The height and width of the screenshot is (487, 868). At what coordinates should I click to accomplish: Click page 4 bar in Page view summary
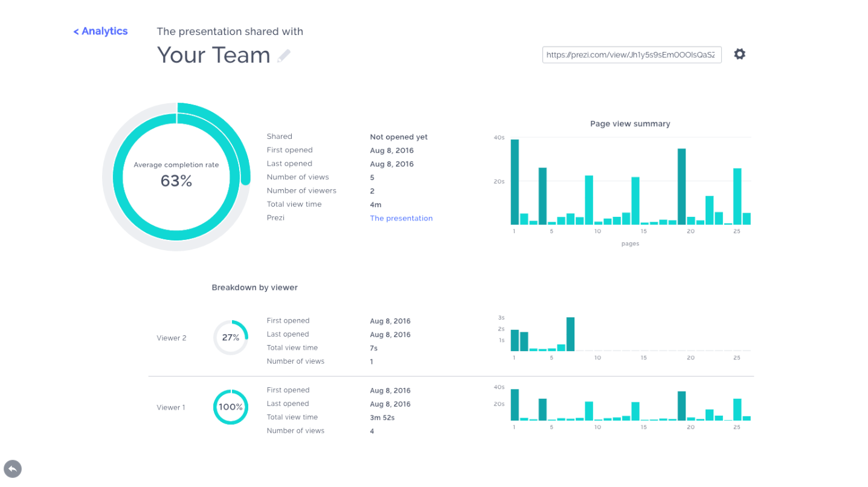pyautogui.click(x=542, y=196)
